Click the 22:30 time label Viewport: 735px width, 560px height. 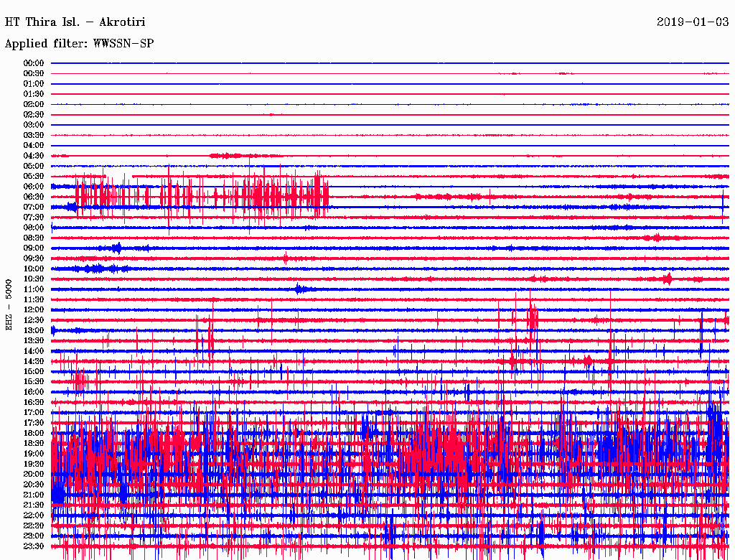[34, 526]
